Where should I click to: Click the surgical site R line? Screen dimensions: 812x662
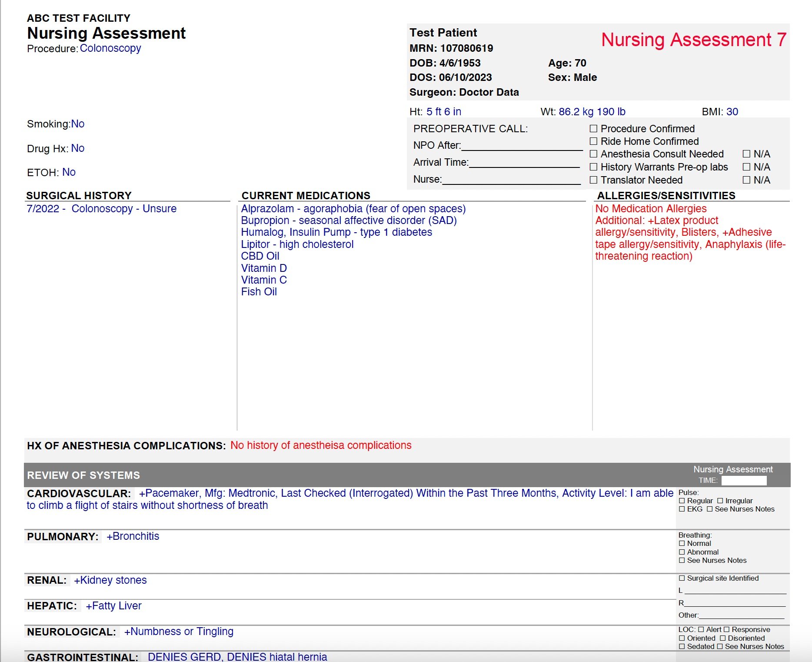[x=735, y=603]
